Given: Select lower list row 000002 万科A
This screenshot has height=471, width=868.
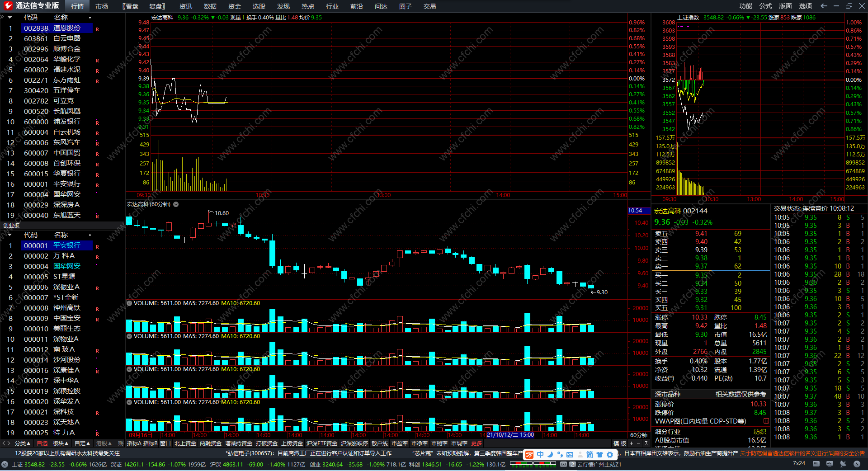Looking at the screenshot, I should pyautogui.click(x=62, y=256).
